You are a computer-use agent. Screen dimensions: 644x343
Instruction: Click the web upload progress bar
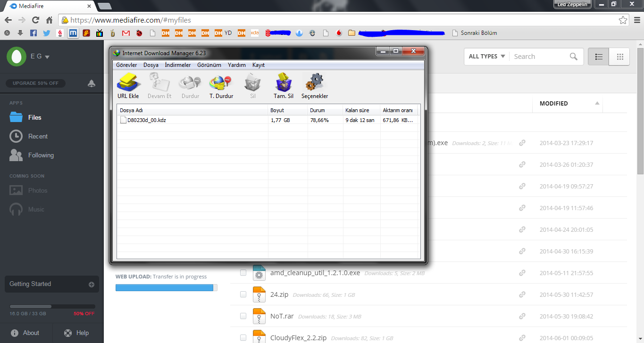coord(167,287)
